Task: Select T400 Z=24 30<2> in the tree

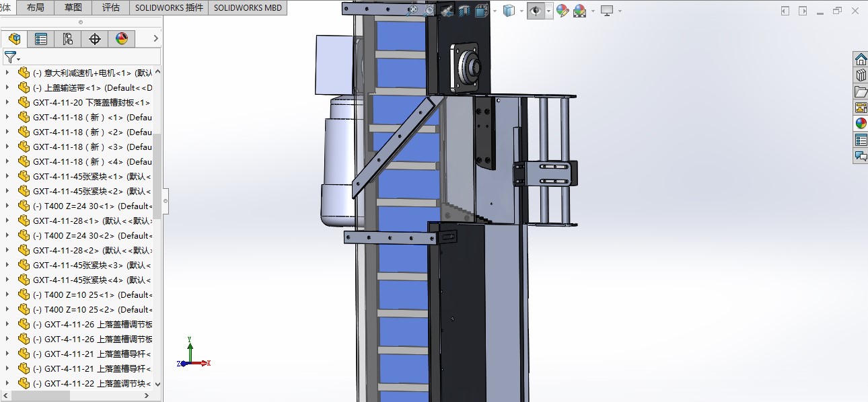Action: pyautogui.click(x=92, y=235)
